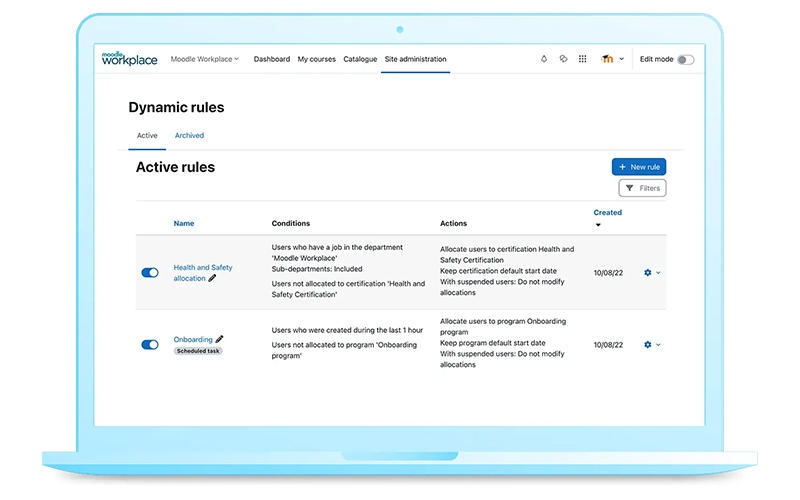Open Catalogue in the navigation
The width and height of the screenshot is (800, 500).
[x=360, y=59]
